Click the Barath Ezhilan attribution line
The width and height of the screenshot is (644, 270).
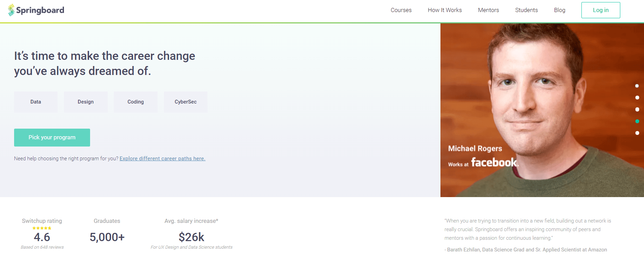(x=526, y=250)
